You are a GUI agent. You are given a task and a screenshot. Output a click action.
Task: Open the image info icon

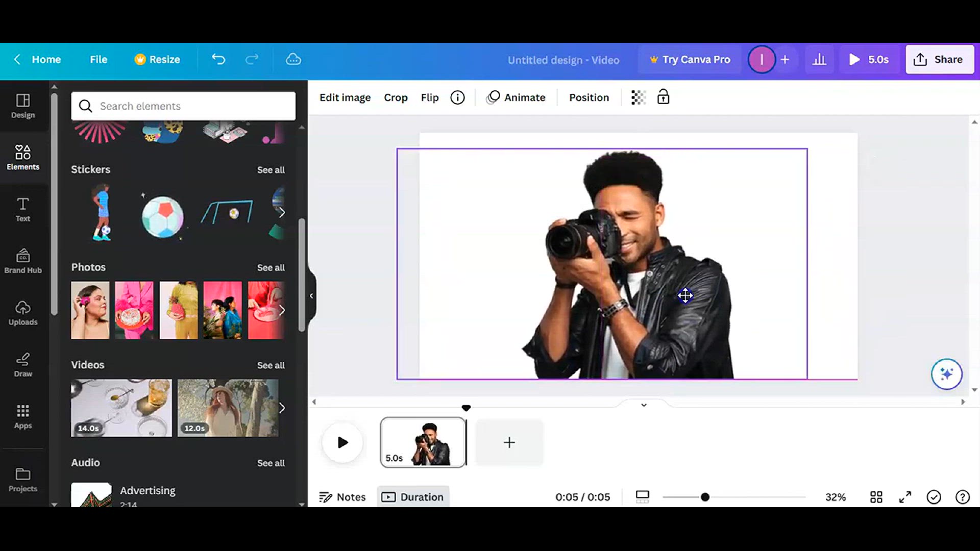click(457, 97)
